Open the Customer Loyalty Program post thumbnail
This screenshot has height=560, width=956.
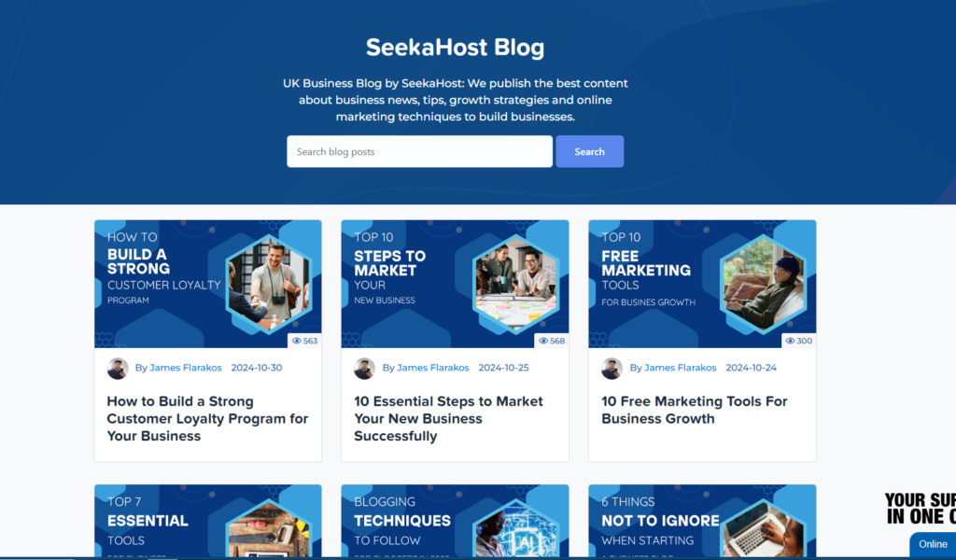(208, 284)
